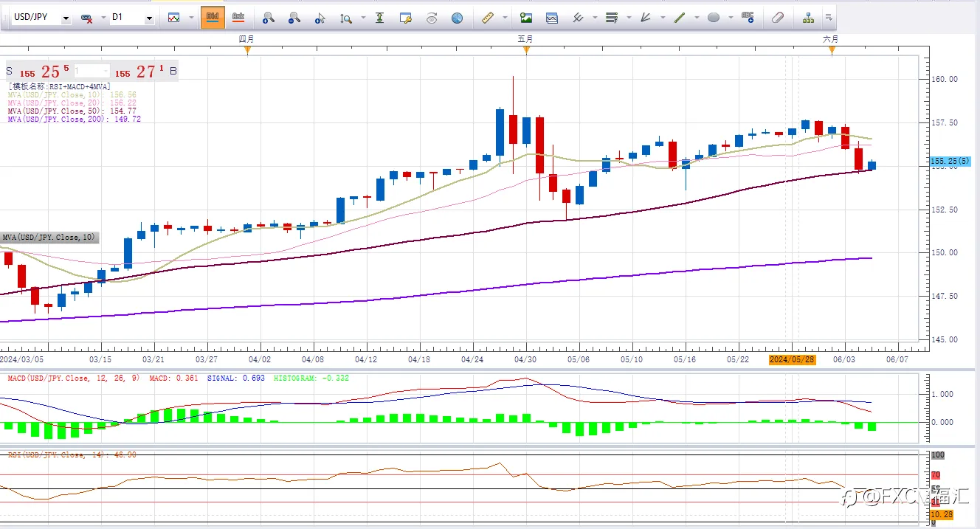This screenshot has height=529, width=980.
Task: Select the ellipse shape tool
Action: click(714, 18)
